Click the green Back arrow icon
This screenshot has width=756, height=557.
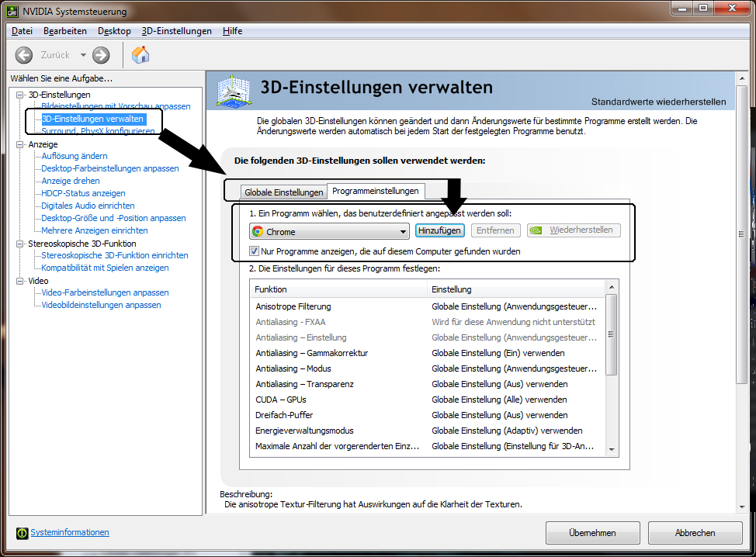tap(24, 55)
